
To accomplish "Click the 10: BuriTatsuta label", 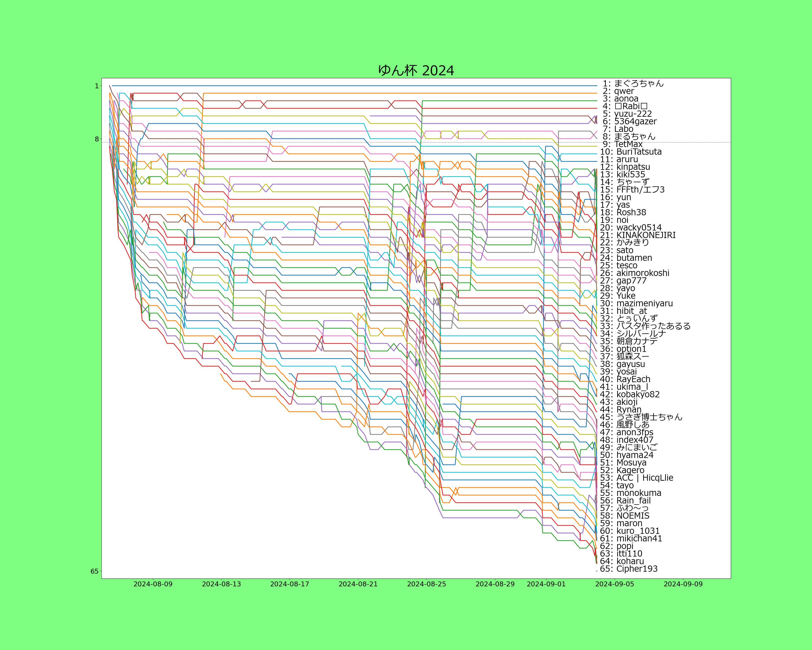I will [x=631, y=152].
